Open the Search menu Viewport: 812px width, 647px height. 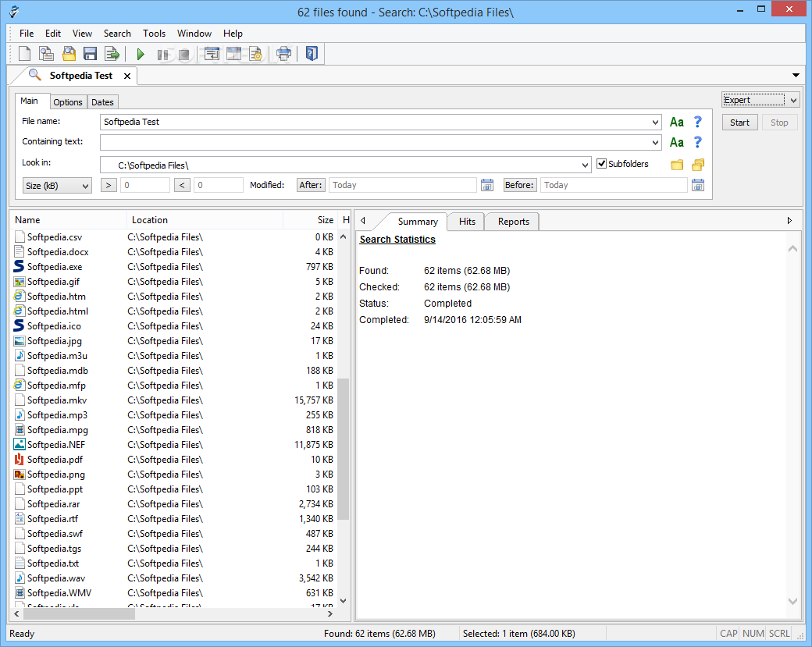click(x=117, y=33)
